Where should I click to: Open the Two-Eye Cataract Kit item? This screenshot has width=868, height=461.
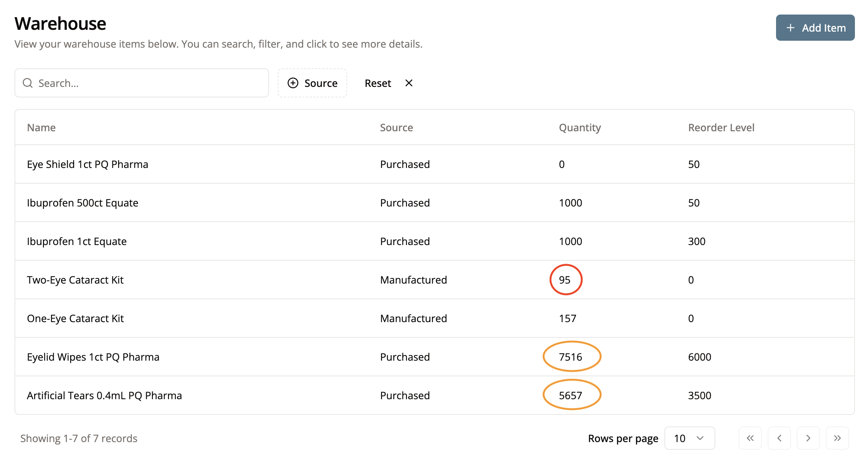coord(75,280)
